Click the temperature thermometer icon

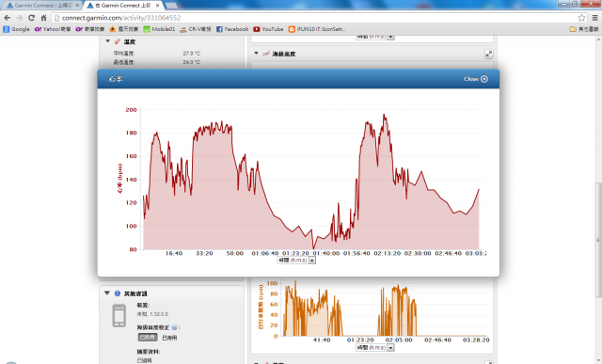point(118,41)
